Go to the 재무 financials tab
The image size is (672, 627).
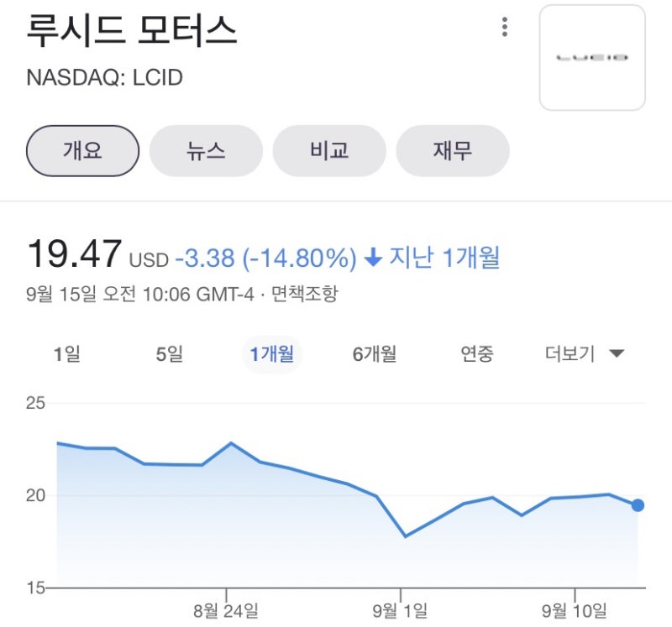coord(453,151)
